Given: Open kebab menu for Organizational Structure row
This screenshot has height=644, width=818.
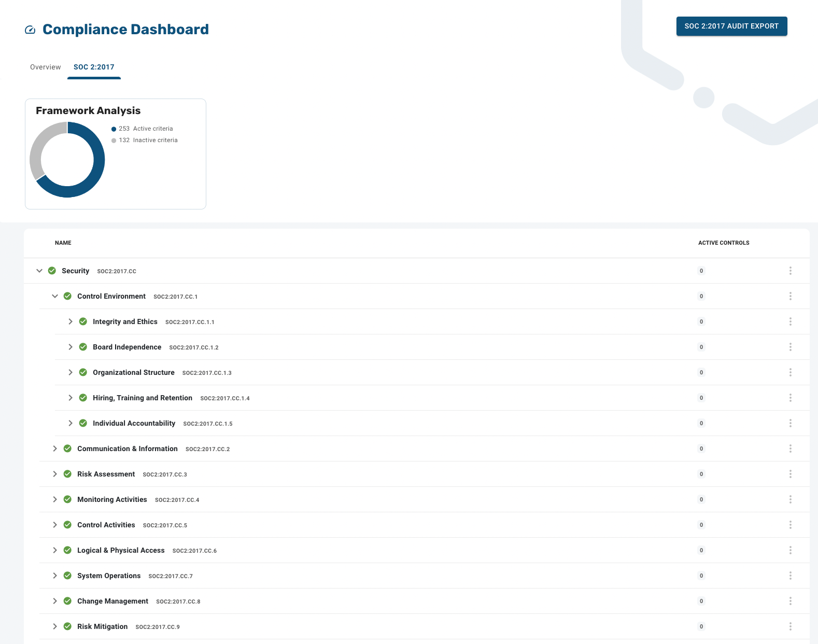Looking at the screenshot, I should [790, 372].
